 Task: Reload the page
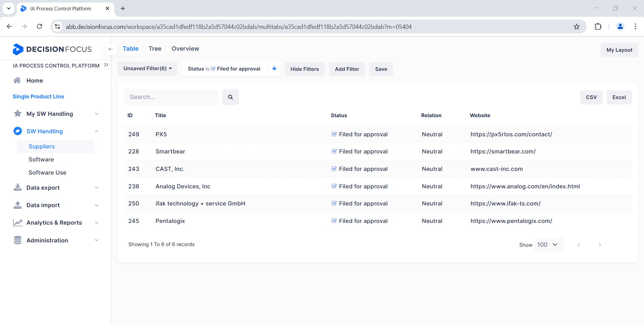click(39, 27)
